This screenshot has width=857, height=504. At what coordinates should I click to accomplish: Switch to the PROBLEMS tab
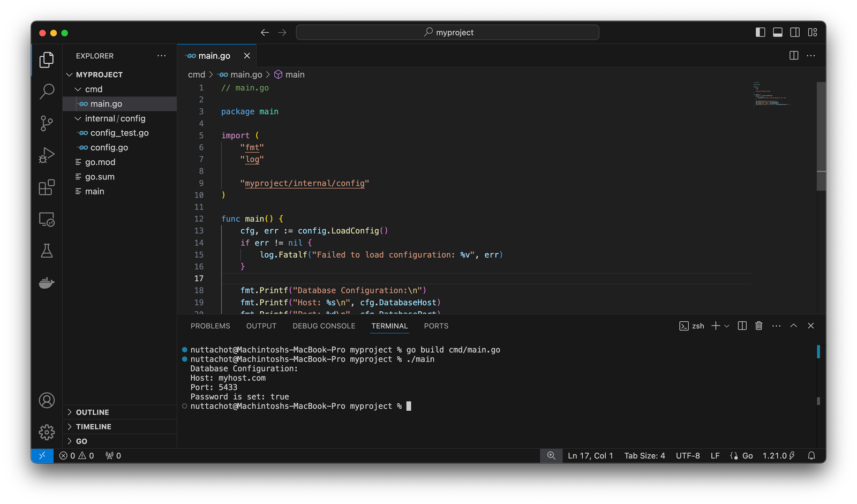pos(210,326)
